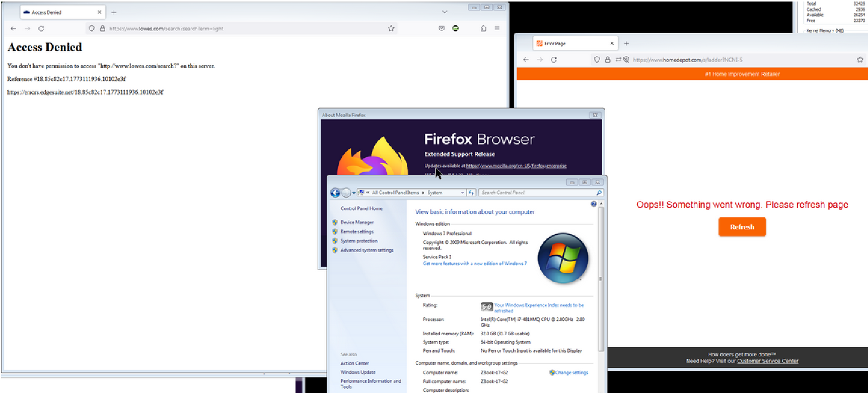Select the Error Page tab
868x393 pixels.
[575, 44]
